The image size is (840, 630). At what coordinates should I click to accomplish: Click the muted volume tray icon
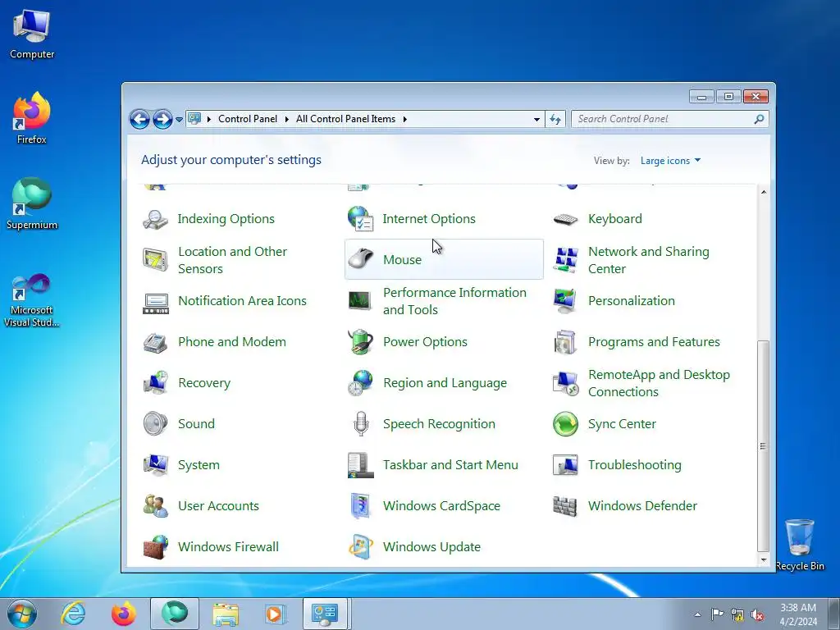tap(757, 615)
